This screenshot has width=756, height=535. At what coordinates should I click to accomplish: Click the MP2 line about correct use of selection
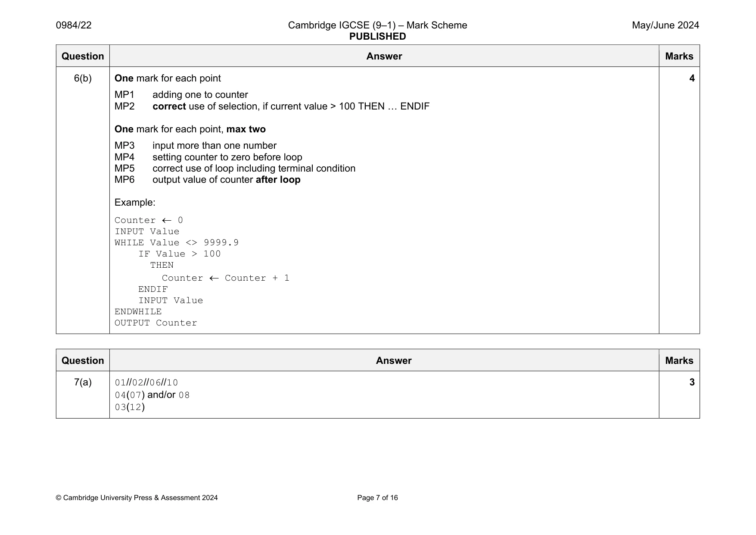point(272,106)
